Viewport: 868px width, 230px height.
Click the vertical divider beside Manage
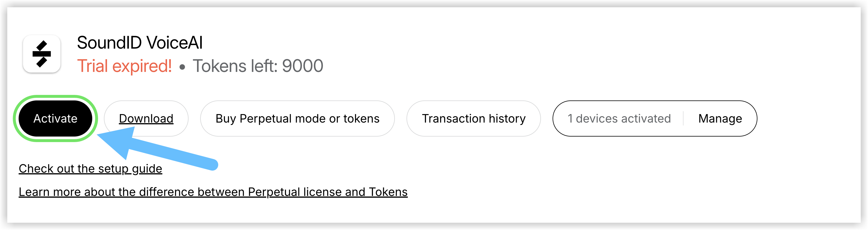tap(683, 118)
